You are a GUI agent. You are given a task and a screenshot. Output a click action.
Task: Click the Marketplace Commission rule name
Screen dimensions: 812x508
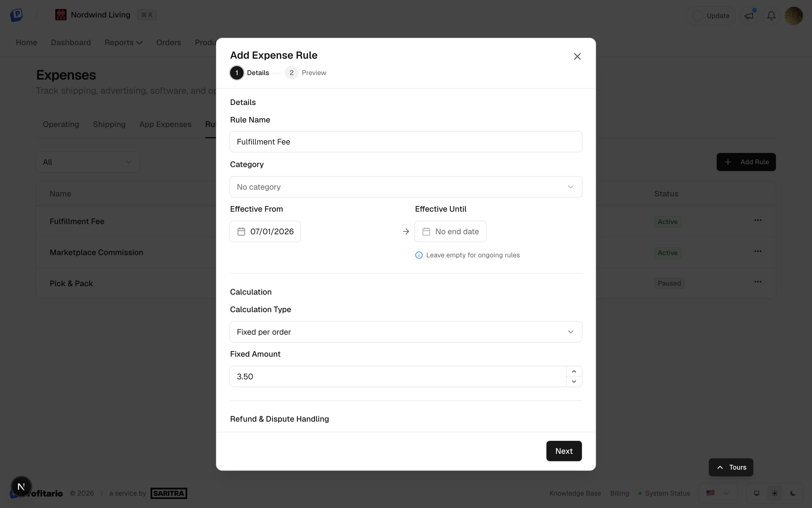pyautogui.click(x=96, y=252)
